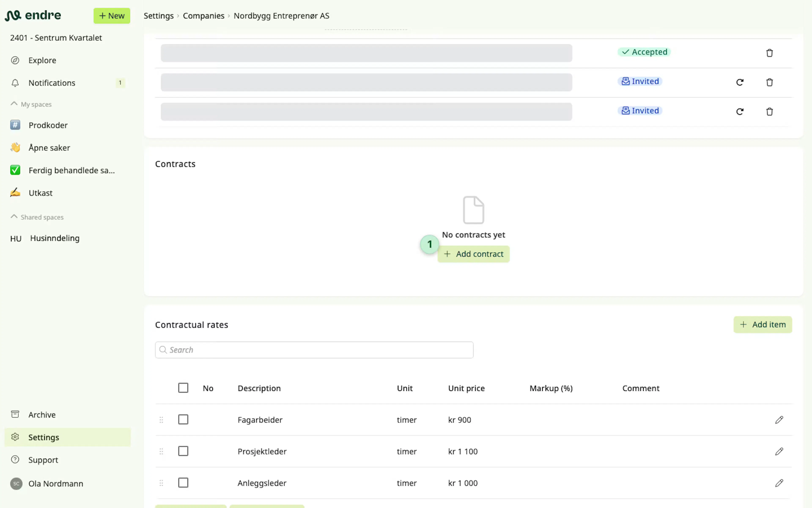
Task: Select the 2401 - Sentrum Kvartalet project title
Action: [56, 38]
